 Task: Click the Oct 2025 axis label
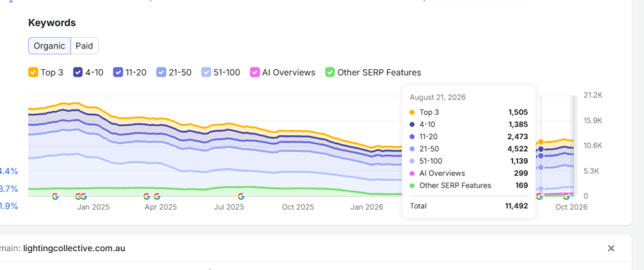click(x=297, y=207)
